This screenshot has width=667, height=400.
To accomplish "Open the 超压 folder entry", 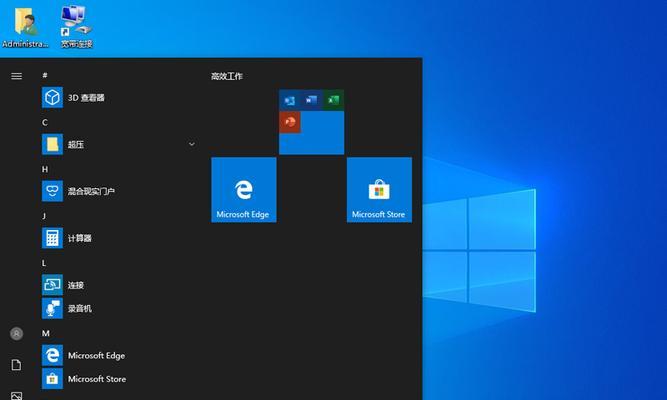I will (119, 144).
